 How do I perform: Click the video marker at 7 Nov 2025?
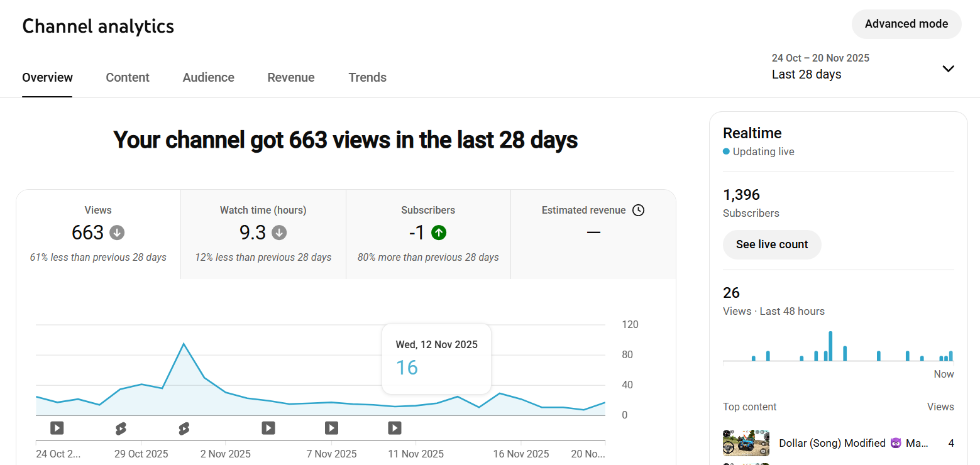tap(332, 428)
